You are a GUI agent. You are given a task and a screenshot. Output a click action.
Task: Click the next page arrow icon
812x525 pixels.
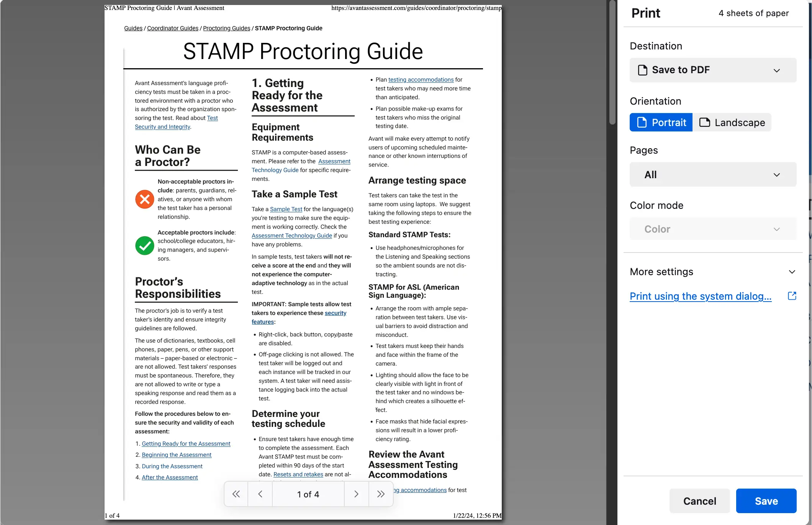pos(356,494)
